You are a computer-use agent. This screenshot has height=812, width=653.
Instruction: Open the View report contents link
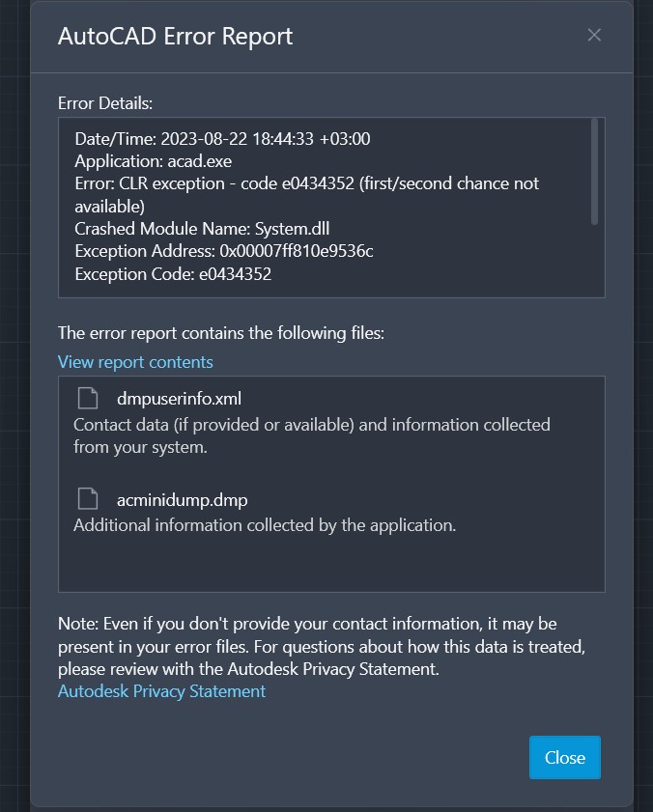tap(135, 362)
